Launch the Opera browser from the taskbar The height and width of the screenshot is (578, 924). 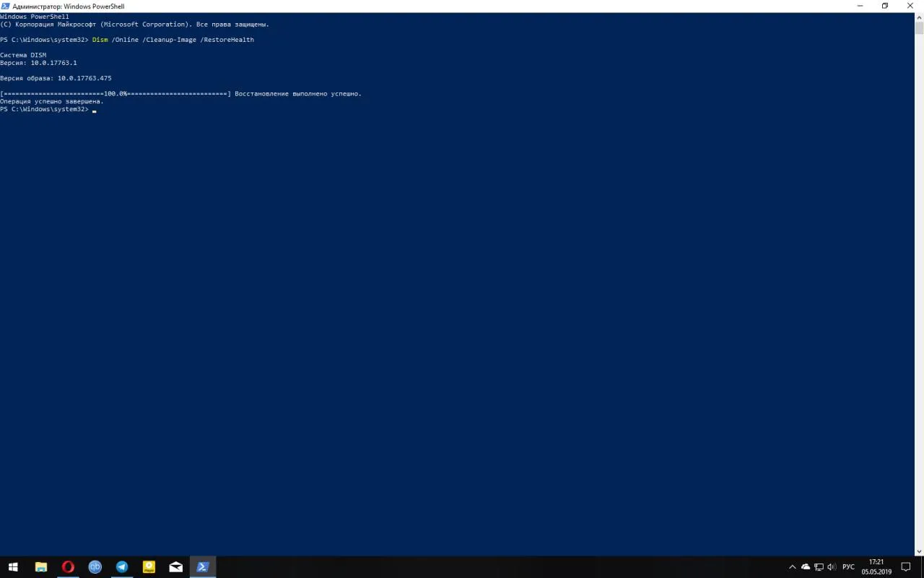[68, 567]
